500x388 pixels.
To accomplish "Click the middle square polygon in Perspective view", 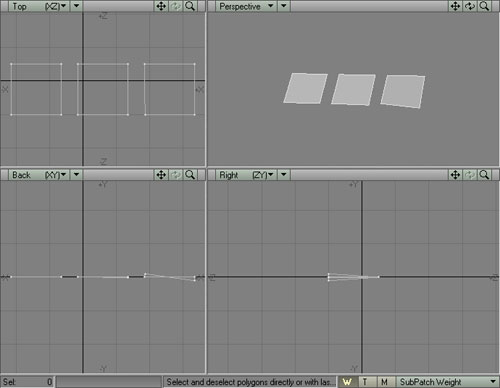I will tap(353, 90).
